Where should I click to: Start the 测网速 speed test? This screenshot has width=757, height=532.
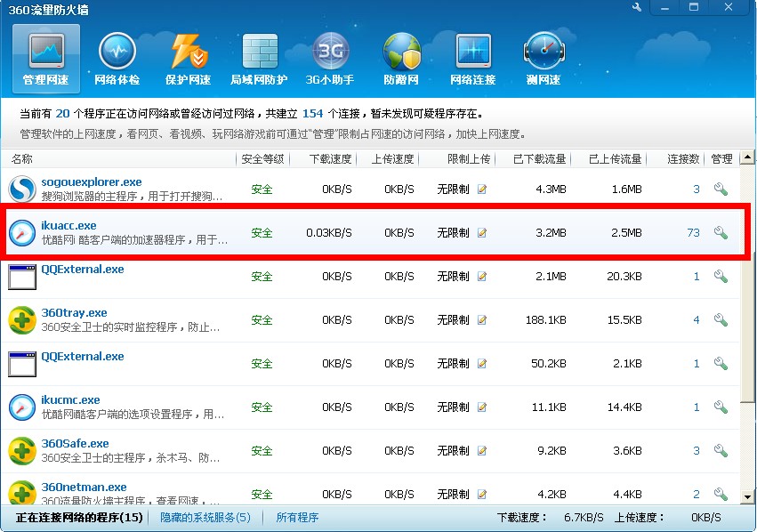544,59
